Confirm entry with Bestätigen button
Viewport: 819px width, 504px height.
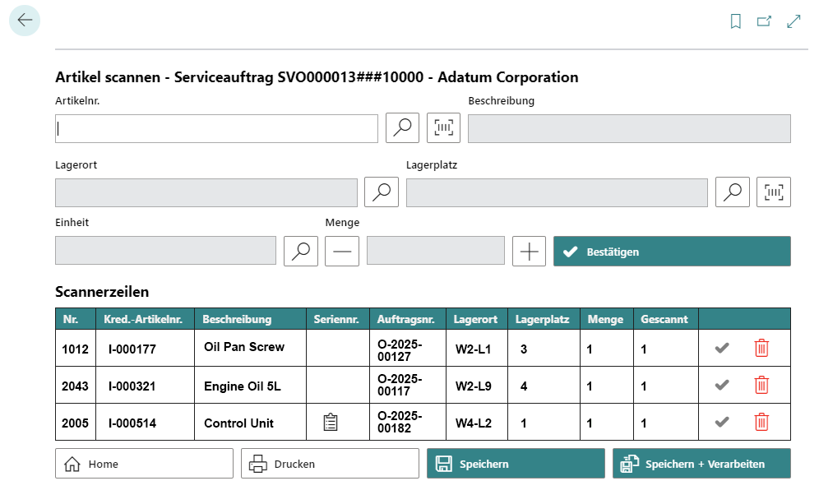(x=673, y=252)
